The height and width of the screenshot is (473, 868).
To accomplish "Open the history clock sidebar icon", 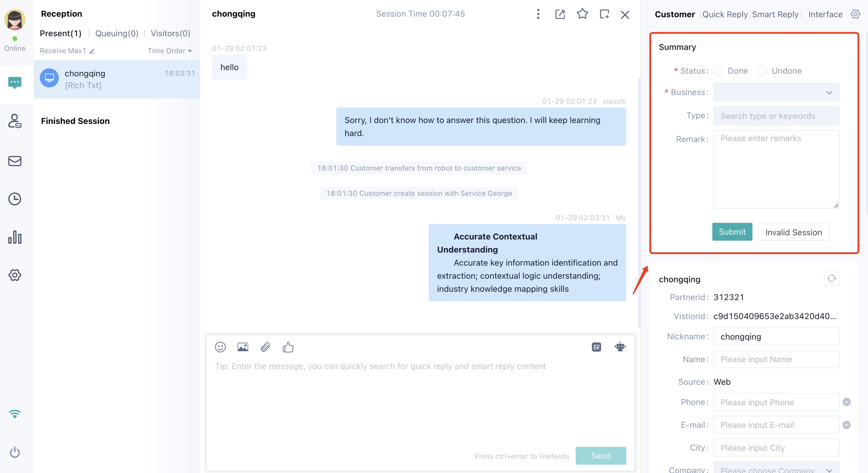I will tap(15, 199).
